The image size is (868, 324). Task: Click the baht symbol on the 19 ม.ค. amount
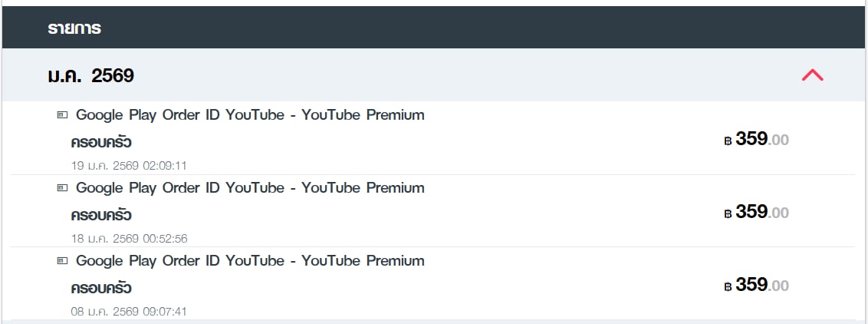[728, 141]
